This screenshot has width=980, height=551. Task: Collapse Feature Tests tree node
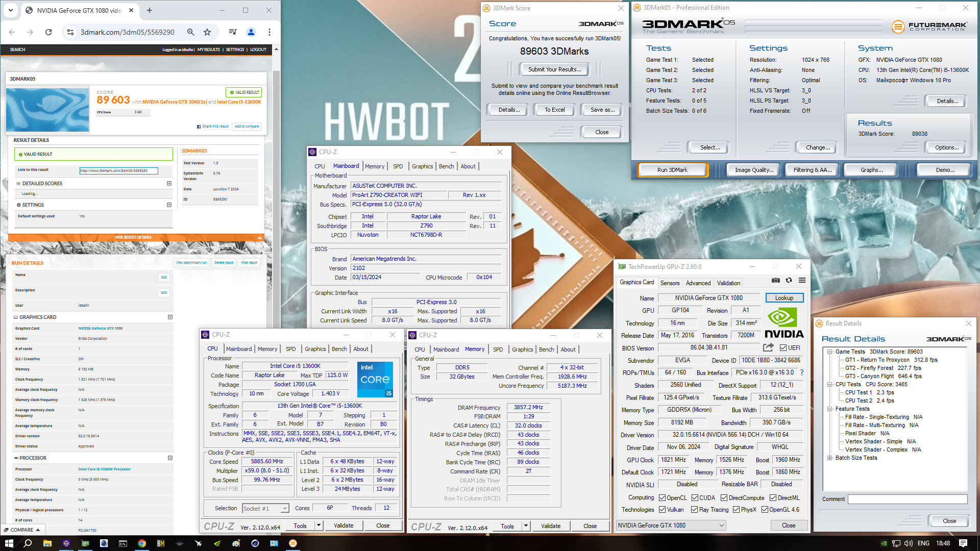[830, 409]
